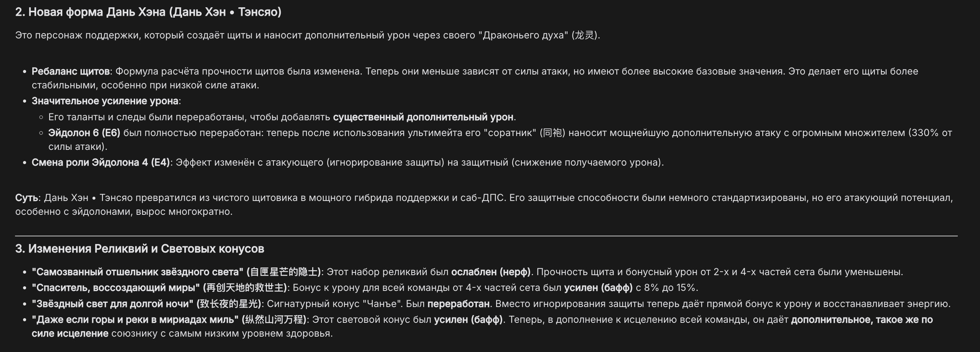Click "Звёздный свет для долгой ночи" cone name
Image resolution: width=980 pixels, height=352 pixels.
click(113, 304)
